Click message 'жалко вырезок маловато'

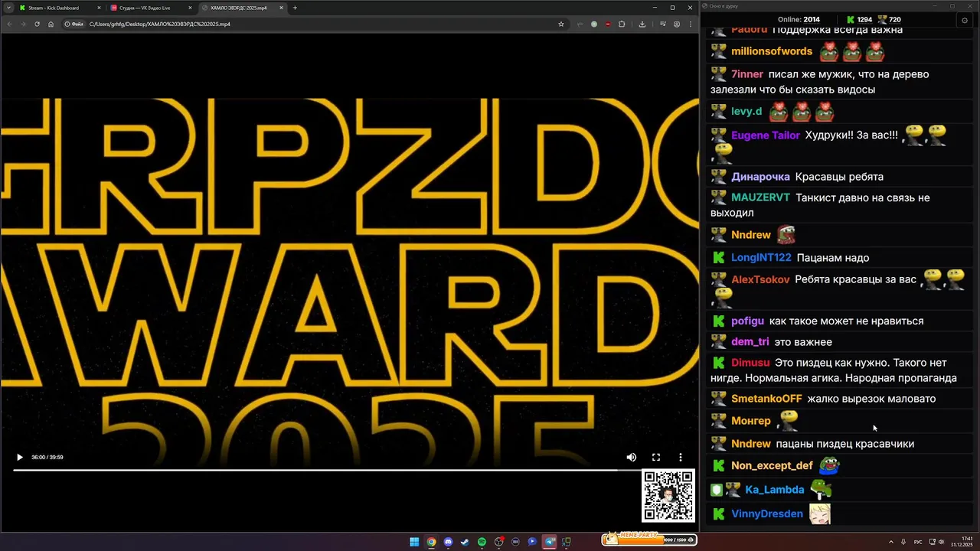point(871,399)
